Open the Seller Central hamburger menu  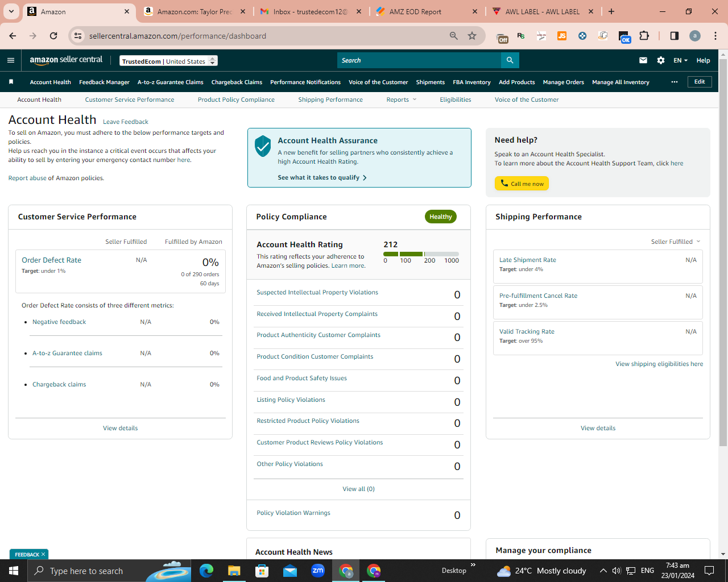click(x=11, y=60)
